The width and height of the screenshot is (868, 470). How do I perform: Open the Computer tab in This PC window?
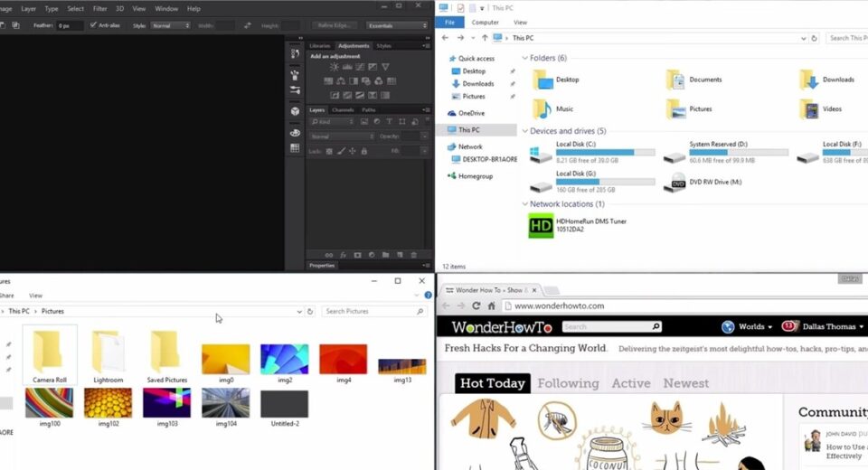coord(485,23)
